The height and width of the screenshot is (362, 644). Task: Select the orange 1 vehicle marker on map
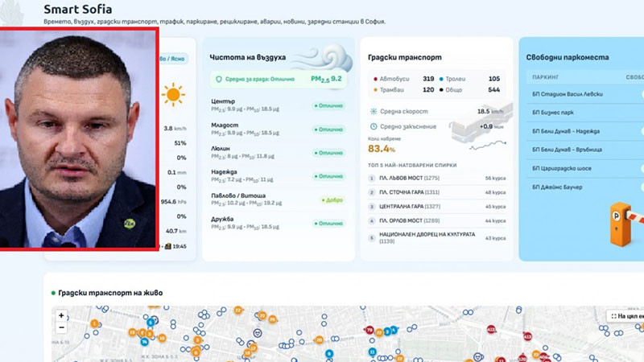[x=94, y=323]
